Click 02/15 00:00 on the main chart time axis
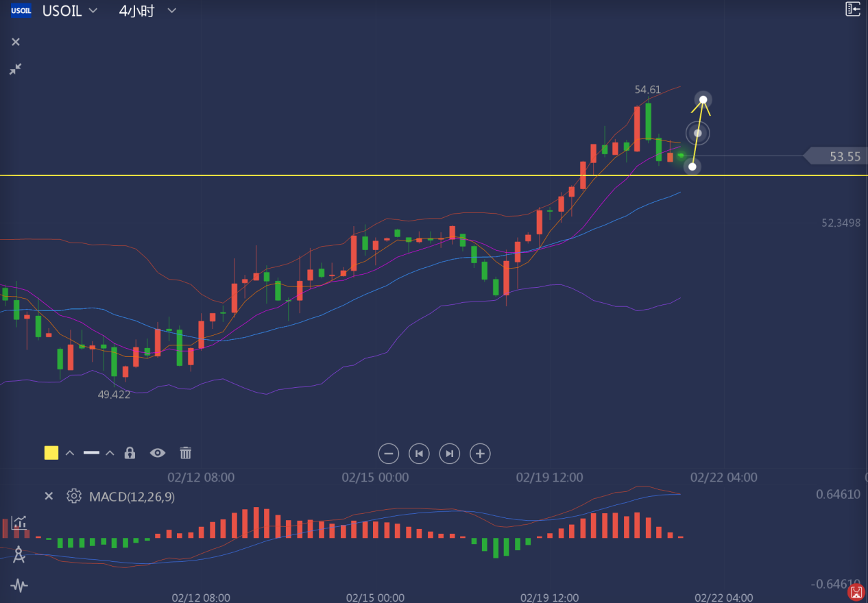 [x=375, y=477]
